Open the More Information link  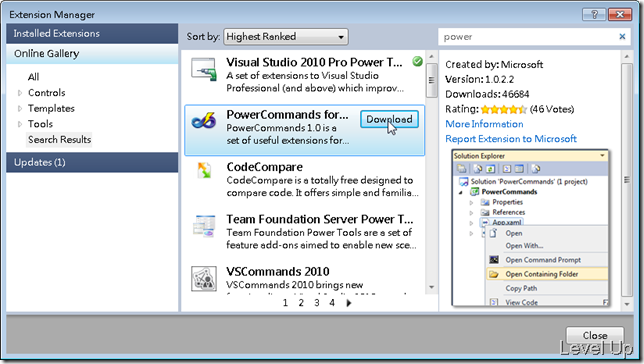484,124
